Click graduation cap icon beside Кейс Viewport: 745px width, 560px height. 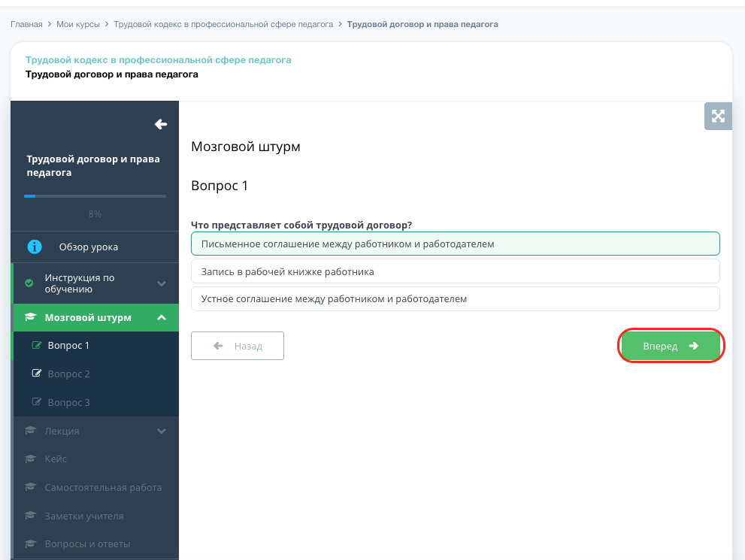(x=31, y=459)
